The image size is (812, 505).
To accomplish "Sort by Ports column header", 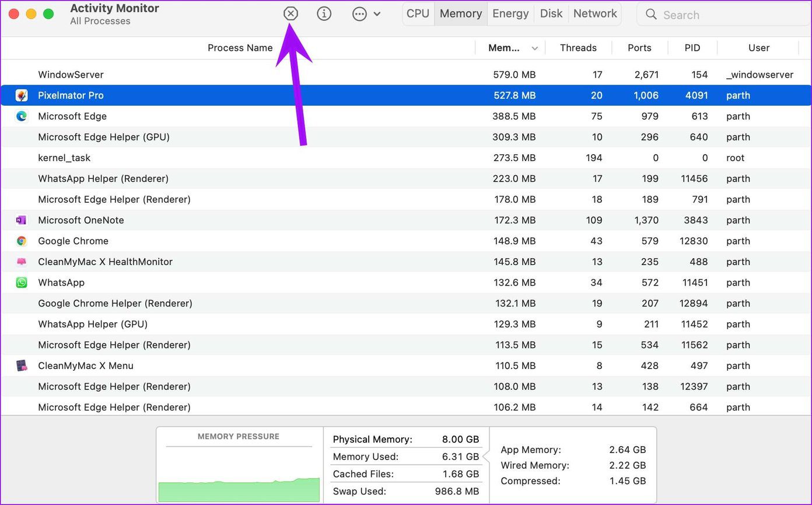I will click(639, 48).
